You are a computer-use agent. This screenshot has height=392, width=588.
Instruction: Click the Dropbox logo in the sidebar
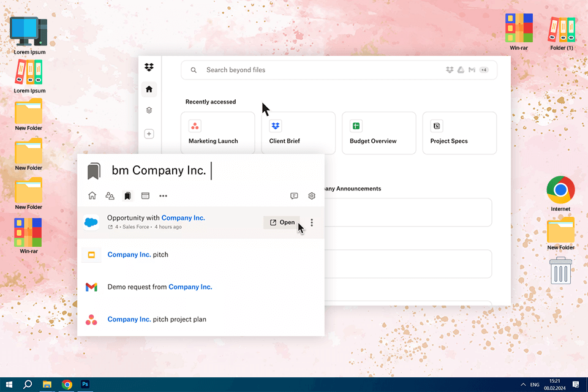[149, 67]
